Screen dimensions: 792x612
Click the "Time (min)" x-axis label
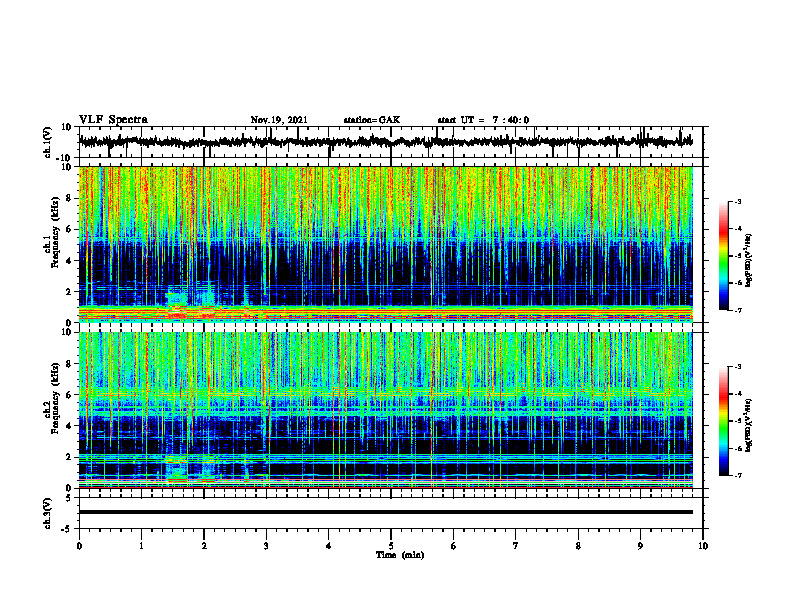coord(400,555)
